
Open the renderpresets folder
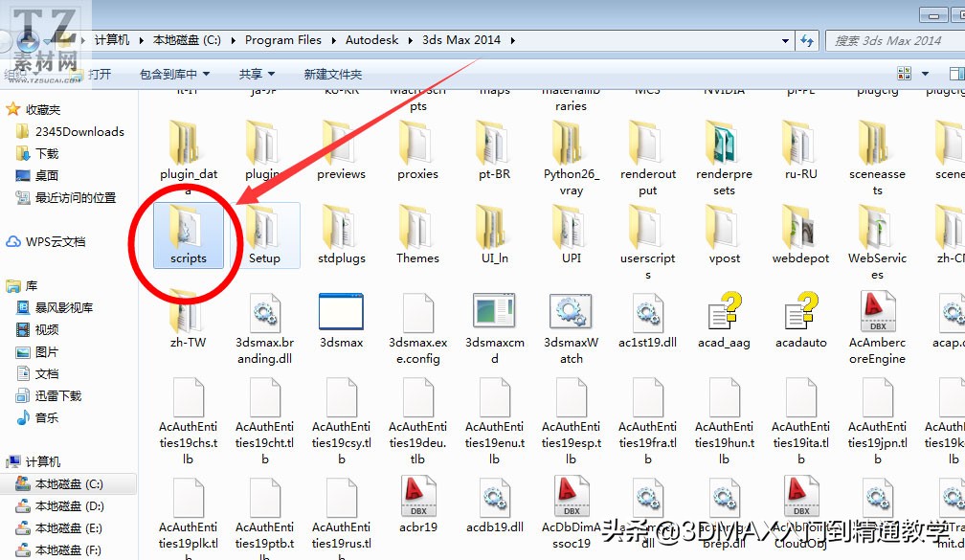coord(725,159)
